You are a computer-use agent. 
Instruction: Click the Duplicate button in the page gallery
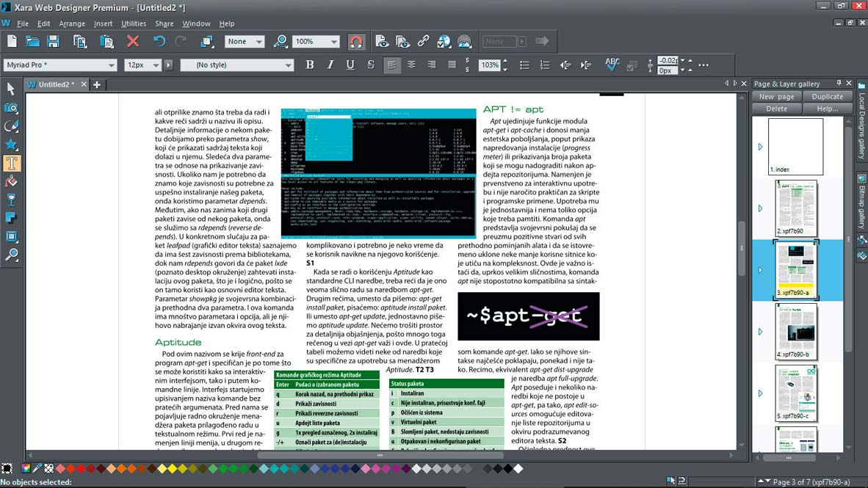coord(827,96)
